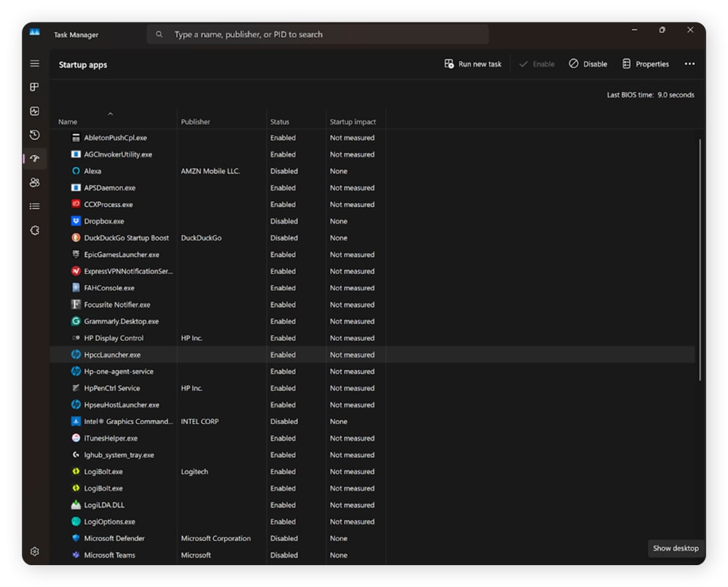Image resolution: width=728 pixels, height=587 pixels.
Task: Click the Dropbox.exe icon
Action: coord(76,221)
